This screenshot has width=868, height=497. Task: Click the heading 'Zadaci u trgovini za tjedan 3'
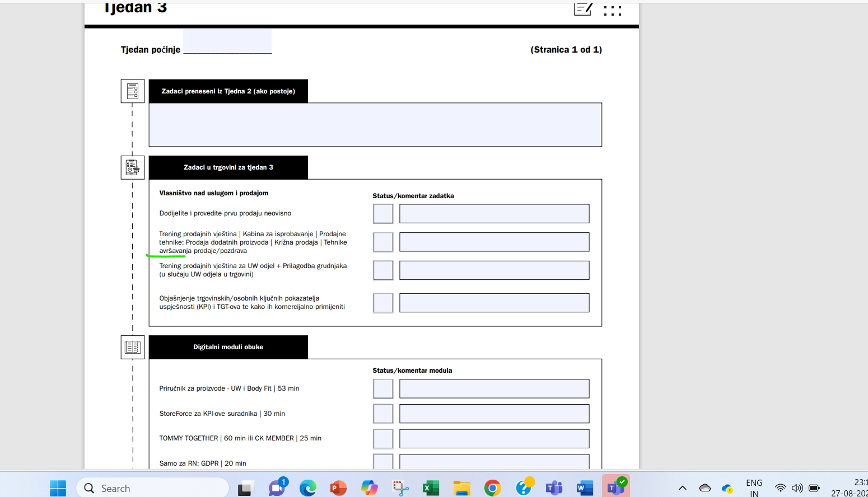pos(228,167)
